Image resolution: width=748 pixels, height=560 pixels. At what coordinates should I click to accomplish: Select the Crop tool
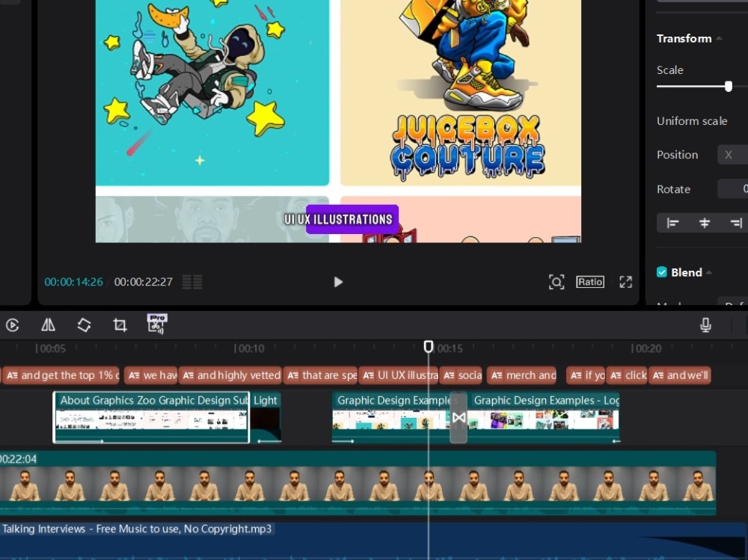point(120,325)
